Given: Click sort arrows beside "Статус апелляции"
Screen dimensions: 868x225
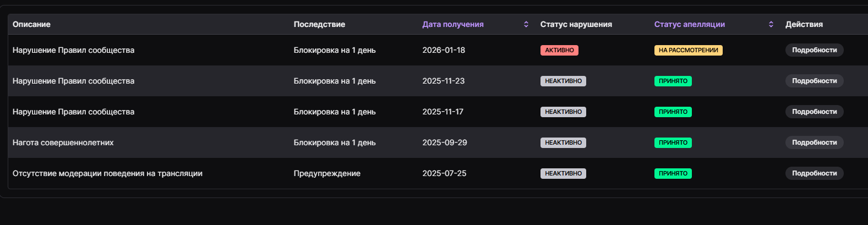Looking at the screenshot, I should point(771,24).
